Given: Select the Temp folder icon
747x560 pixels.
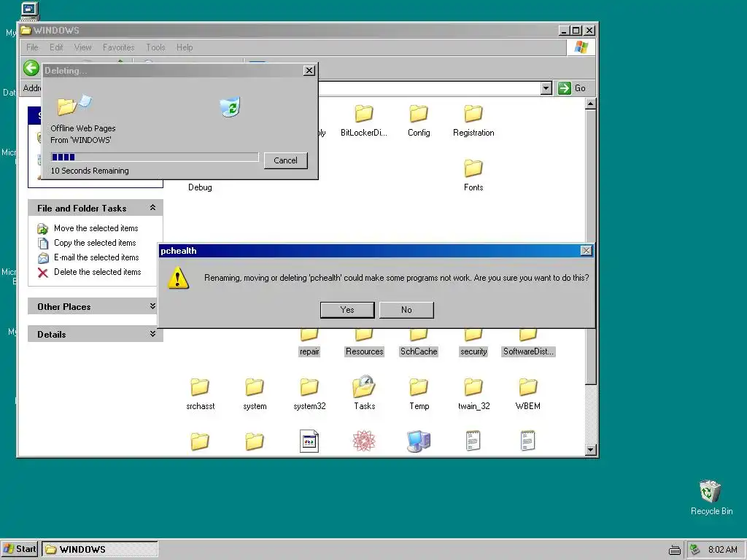Looking at the screenshot, I should point(419,387).
